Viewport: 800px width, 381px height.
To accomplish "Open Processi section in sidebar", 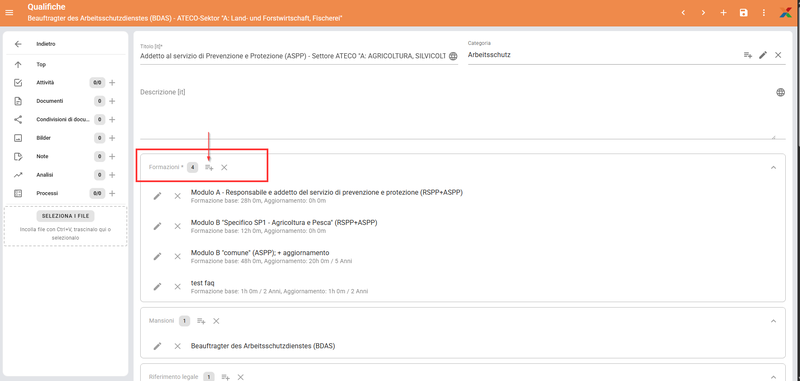I will tap(47, 193).
